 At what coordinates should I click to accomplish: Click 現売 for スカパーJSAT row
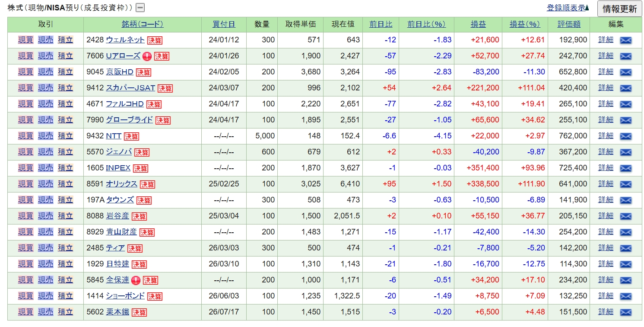pyautogui.click(x=45, y=88)
